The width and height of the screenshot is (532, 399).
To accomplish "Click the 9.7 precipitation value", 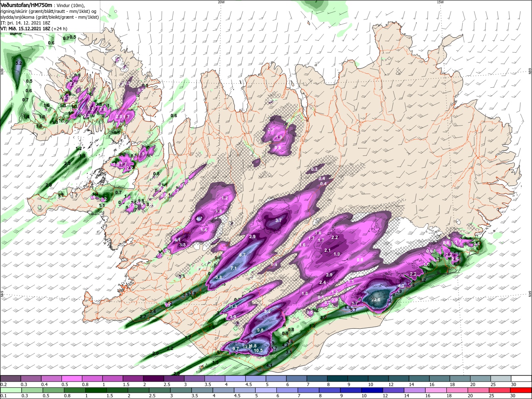I will 236,349.
